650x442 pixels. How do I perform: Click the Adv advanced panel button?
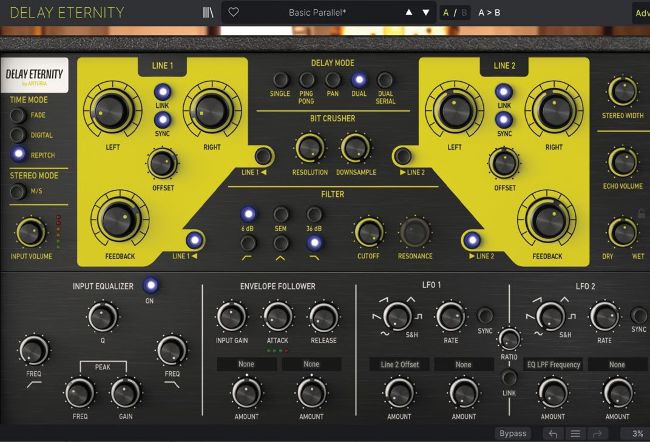(x=642, y=13)
